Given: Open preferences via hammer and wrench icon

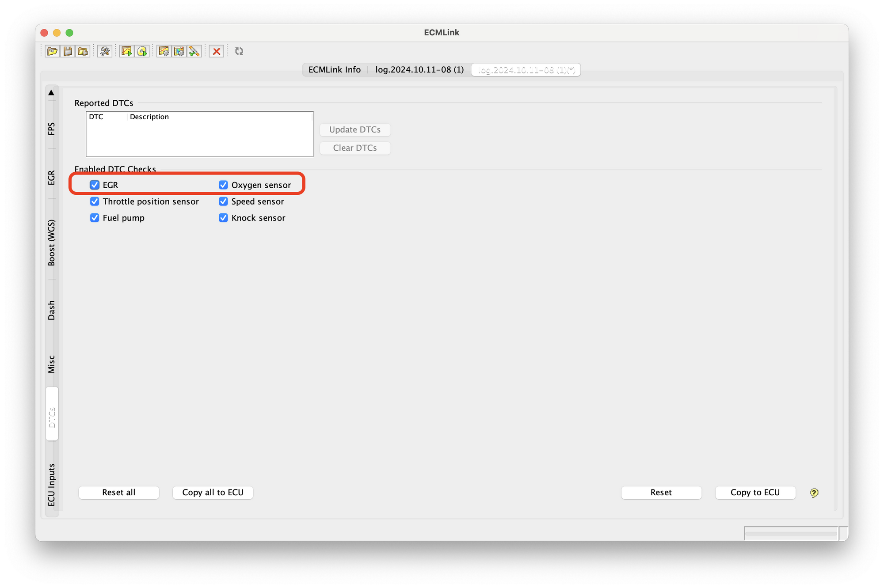Looking at the screenshot, I should click(x=105, y=51).
